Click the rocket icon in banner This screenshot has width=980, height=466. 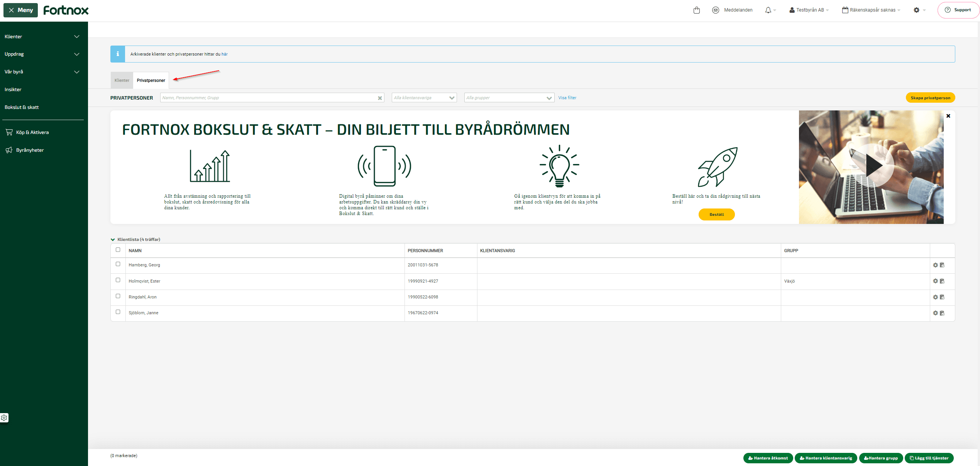click(718, 167)
